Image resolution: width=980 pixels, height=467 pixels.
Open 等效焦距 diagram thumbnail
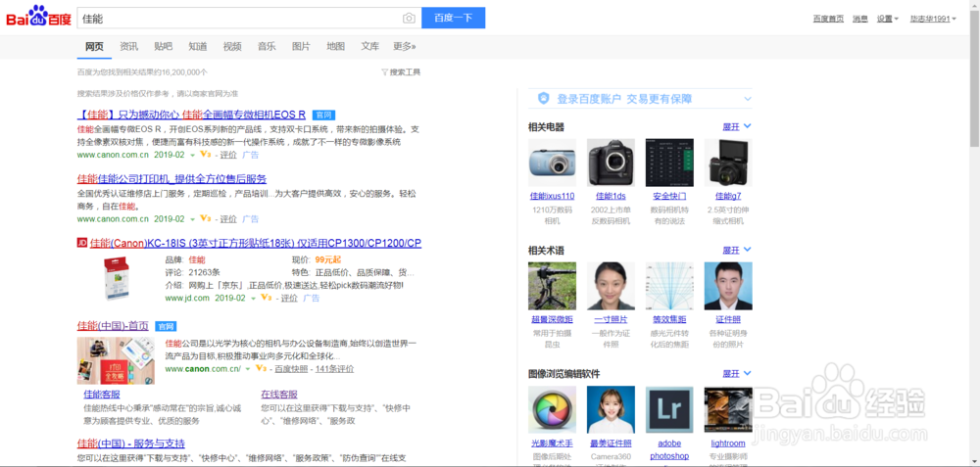click(x=669, y=286)
